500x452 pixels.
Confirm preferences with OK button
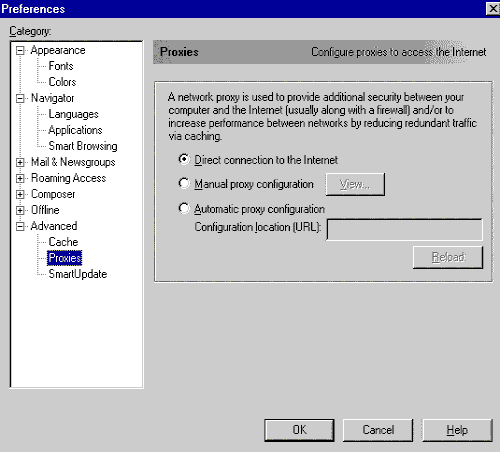299,430
